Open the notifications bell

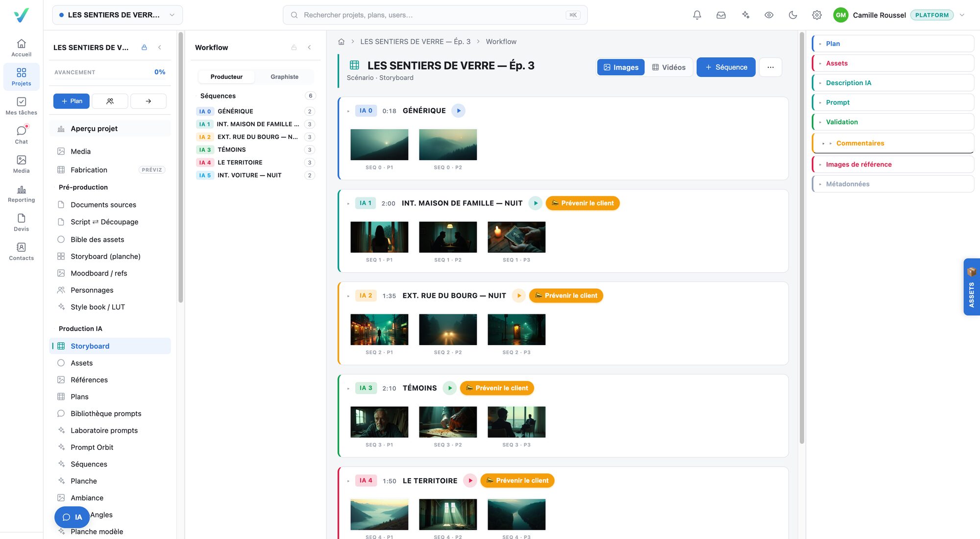(x=697, y=15)
